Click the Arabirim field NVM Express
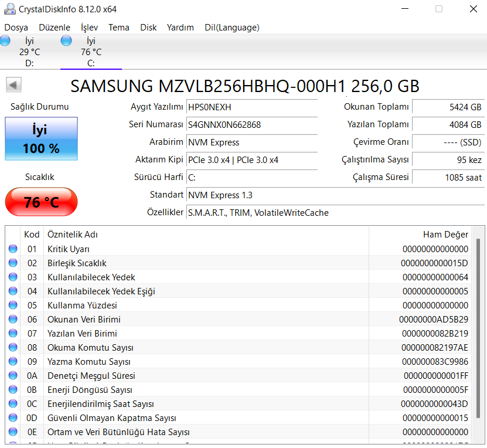This screenshot has width=487, height=448. [252, 142]
